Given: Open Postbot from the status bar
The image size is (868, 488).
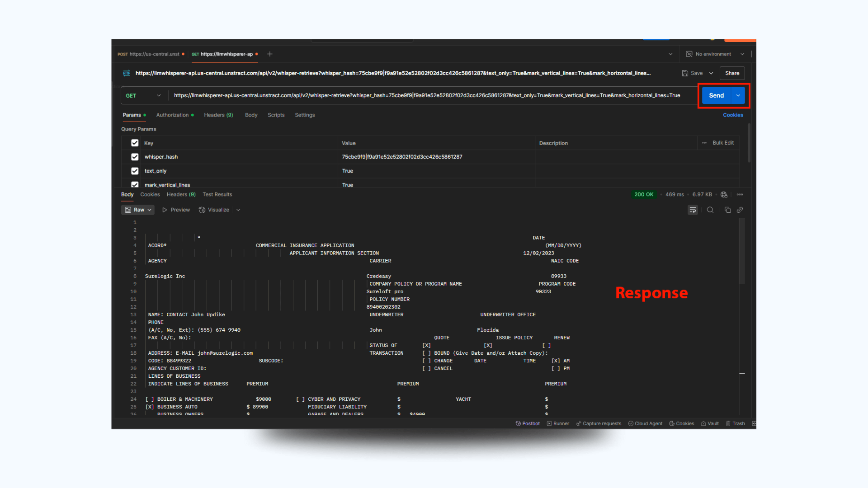Looking at the screenshot, I should [x=527, y=423].
